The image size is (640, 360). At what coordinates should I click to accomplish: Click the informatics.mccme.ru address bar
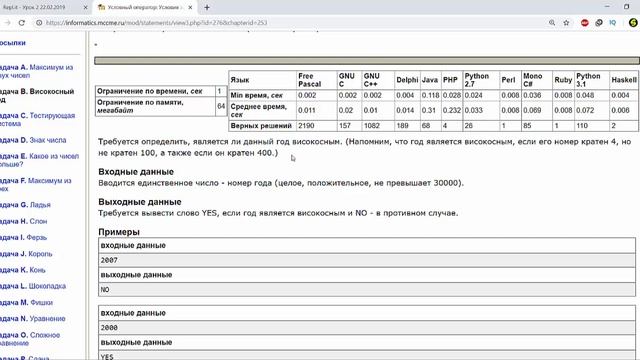pos(156,23)
